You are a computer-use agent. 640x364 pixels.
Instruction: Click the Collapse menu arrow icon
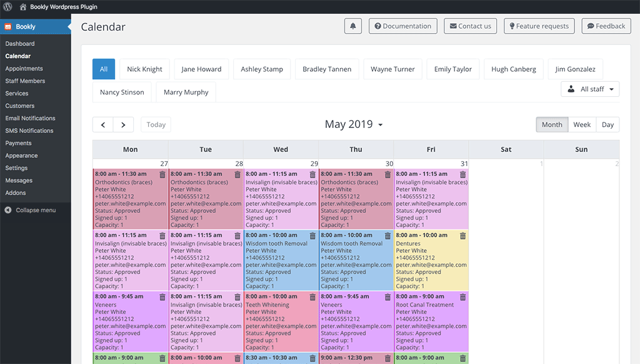point(7,210)
